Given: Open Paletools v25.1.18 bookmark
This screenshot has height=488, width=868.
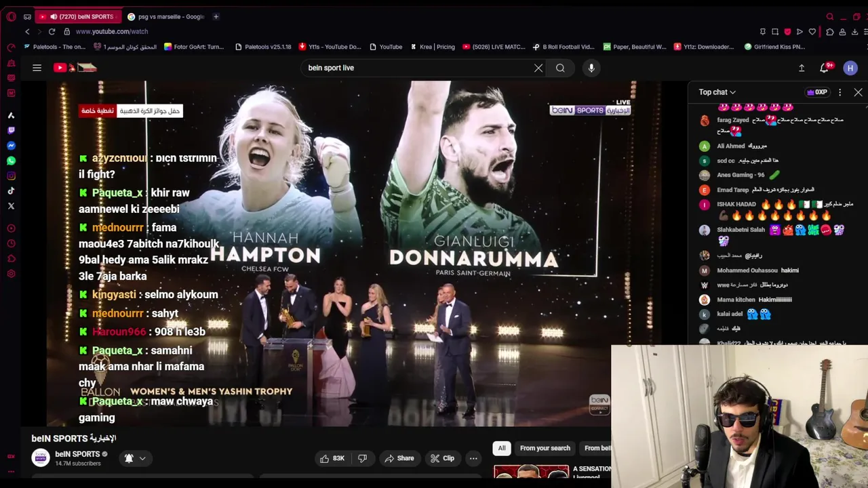Looking at the screenshot, I should pos(263,47).
